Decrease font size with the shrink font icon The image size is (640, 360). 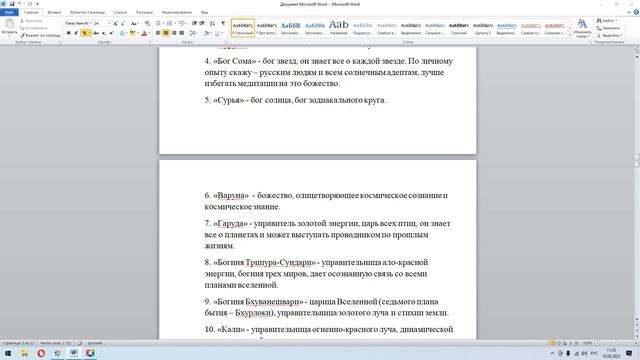pyautogui.click(x=122, y=23)
